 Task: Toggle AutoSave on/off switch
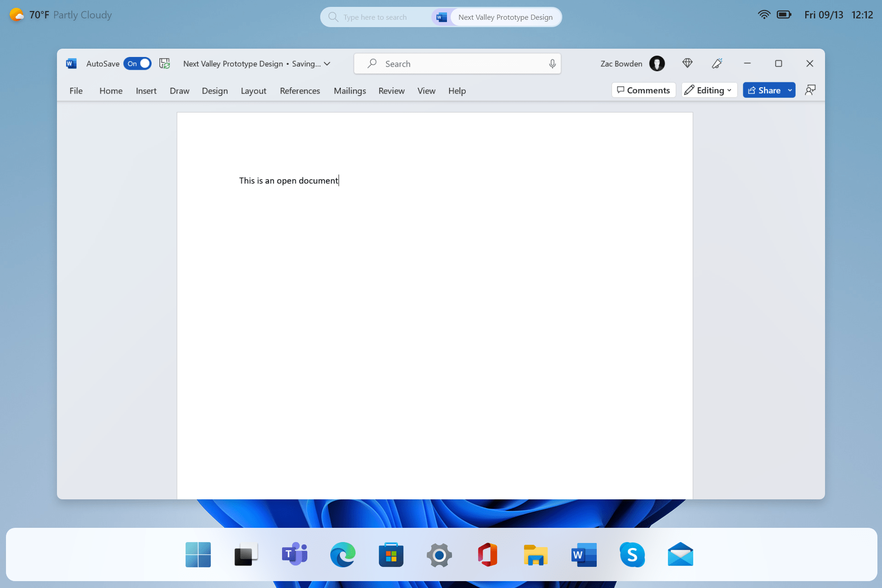(x=137, y=64)
